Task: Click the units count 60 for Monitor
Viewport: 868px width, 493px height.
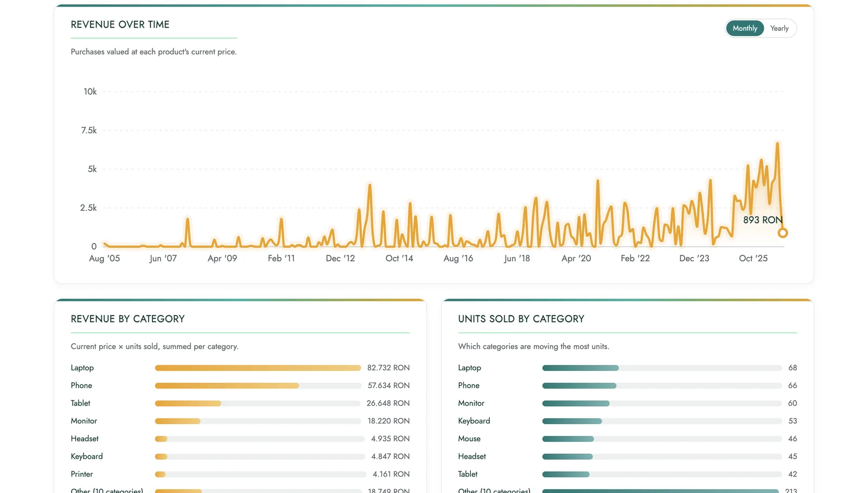Action: click(x=793, y=403)
